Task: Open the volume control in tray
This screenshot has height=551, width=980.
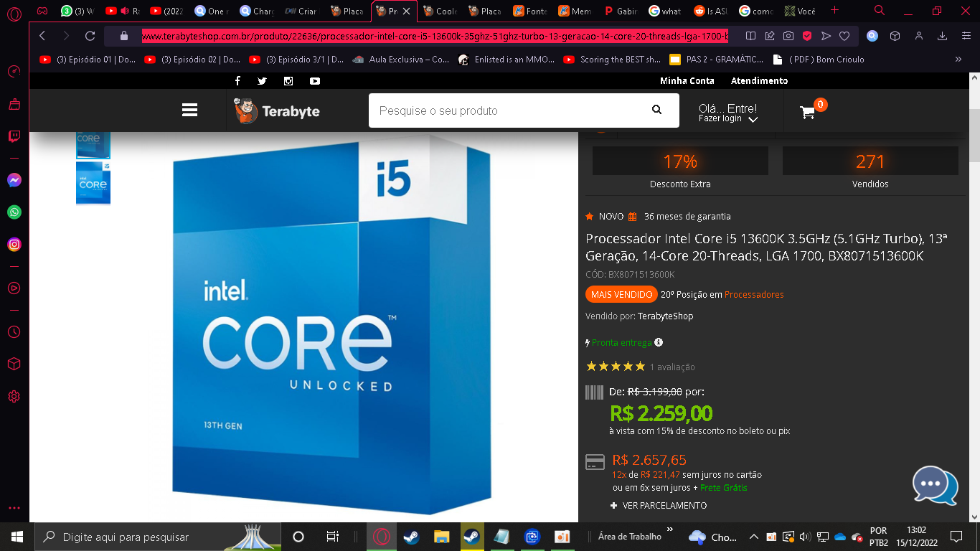Action: 804,537
